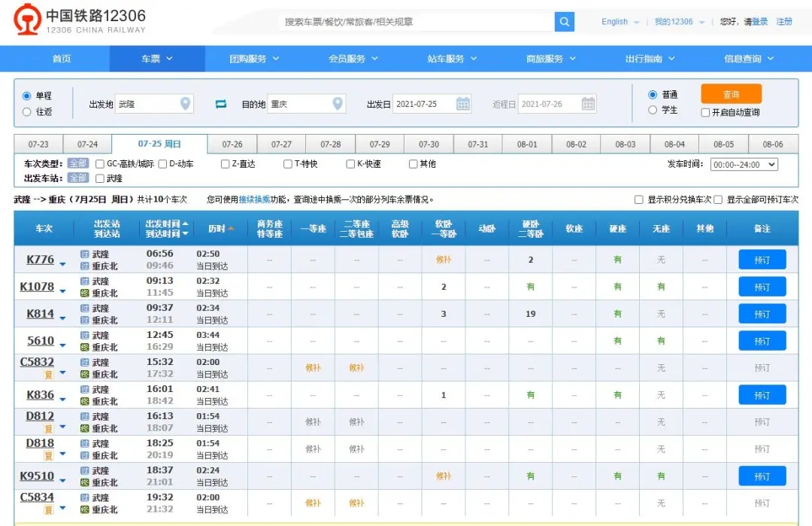Click the destination station location pin icon
This screenshot has width=812, height=526.
(x=338, y=104)
